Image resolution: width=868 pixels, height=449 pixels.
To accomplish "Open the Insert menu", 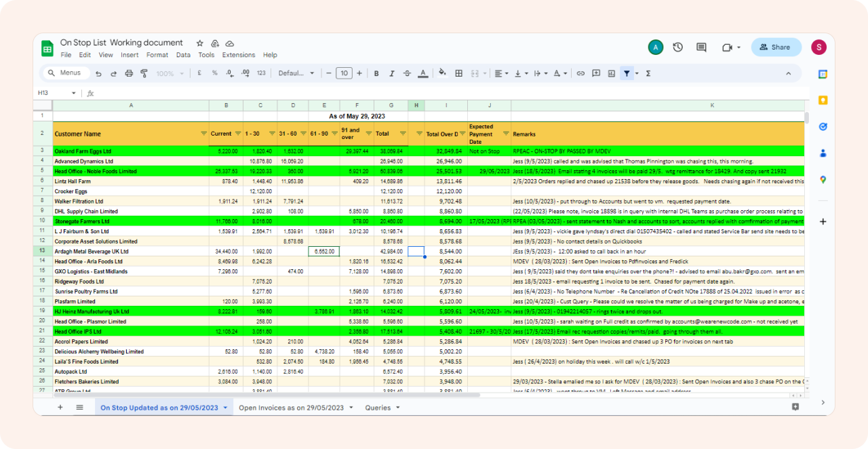I will click(x=130, y=55).
